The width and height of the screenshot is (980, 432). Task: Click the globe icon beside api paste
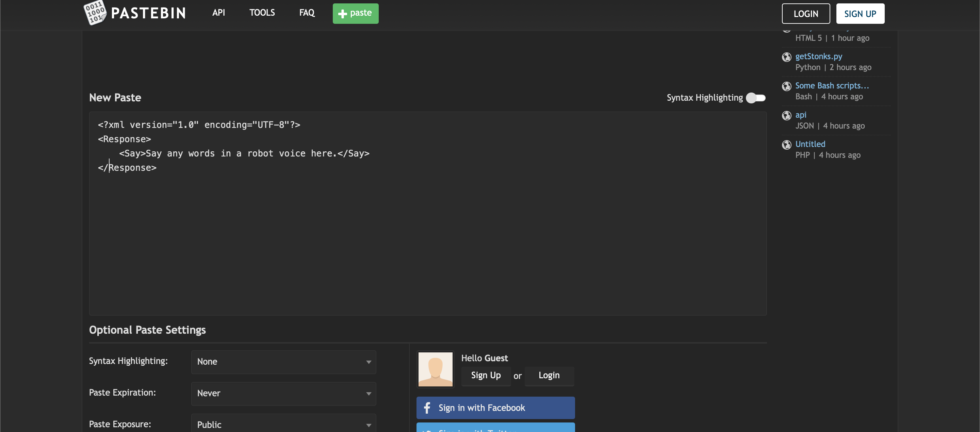pyautogui.click(x=786, y=116)
